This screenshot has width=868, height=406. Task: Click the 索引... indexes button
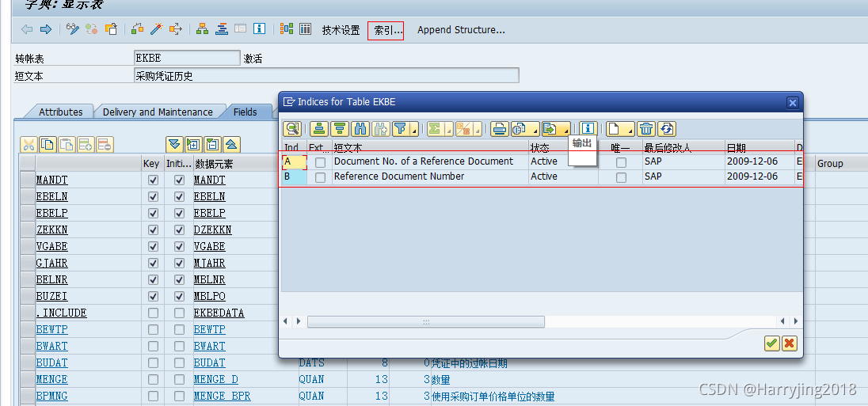pos(386,30)
